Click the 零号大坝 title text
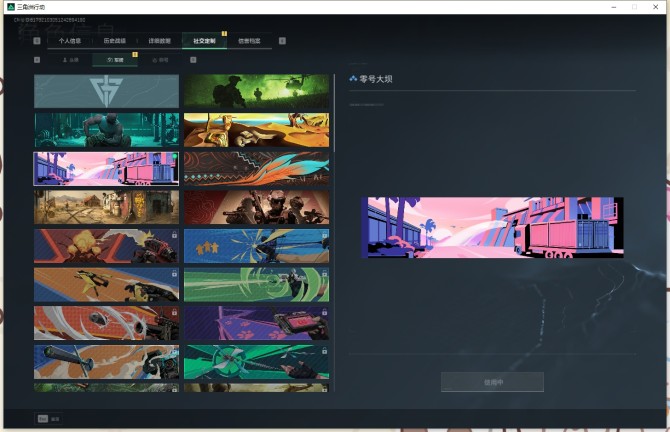The image size is (670, 432). (x=376, y=79)
